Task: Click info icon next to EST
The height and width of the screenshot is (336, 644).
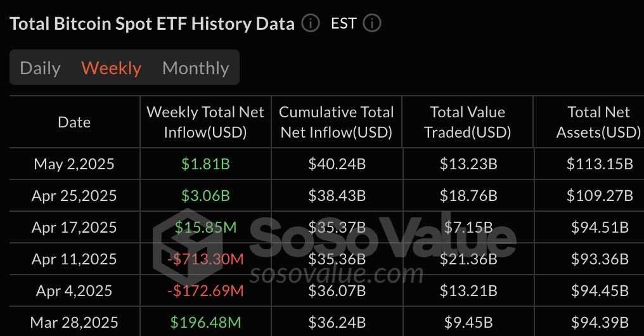Action: click(371, 24)
